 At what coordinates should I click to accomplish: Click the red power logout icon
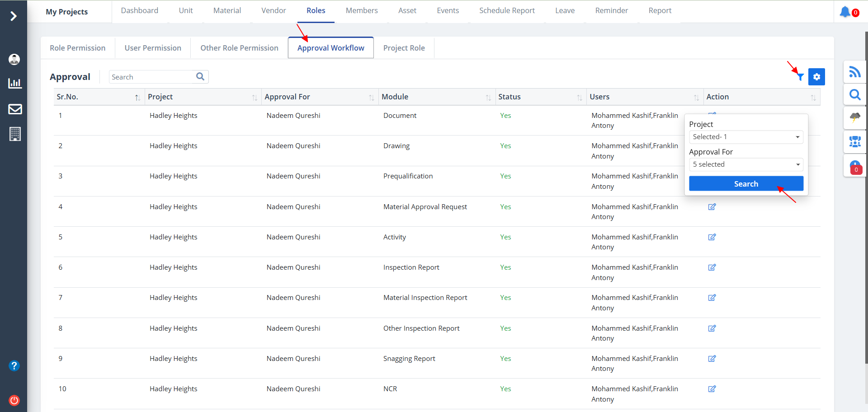pos(14,400)
